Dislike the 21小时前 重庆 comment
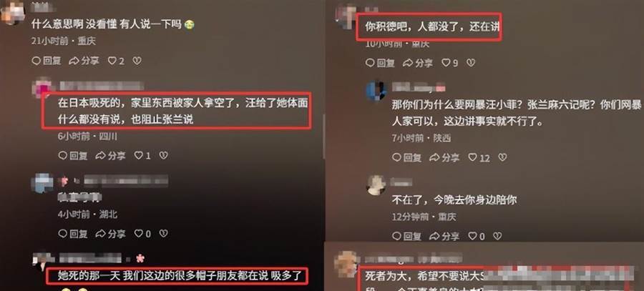The width and height of the screenshot is (644, 291). (x=137, y=61)
